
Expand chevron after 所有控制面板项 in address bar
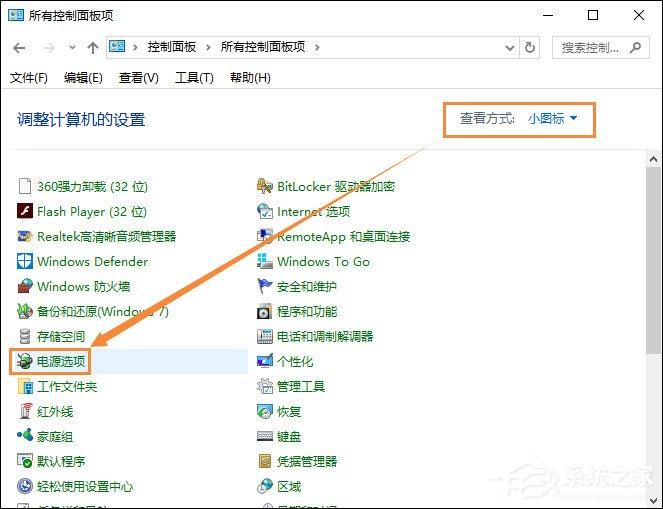pyautogui.click(x=317, y=47)
